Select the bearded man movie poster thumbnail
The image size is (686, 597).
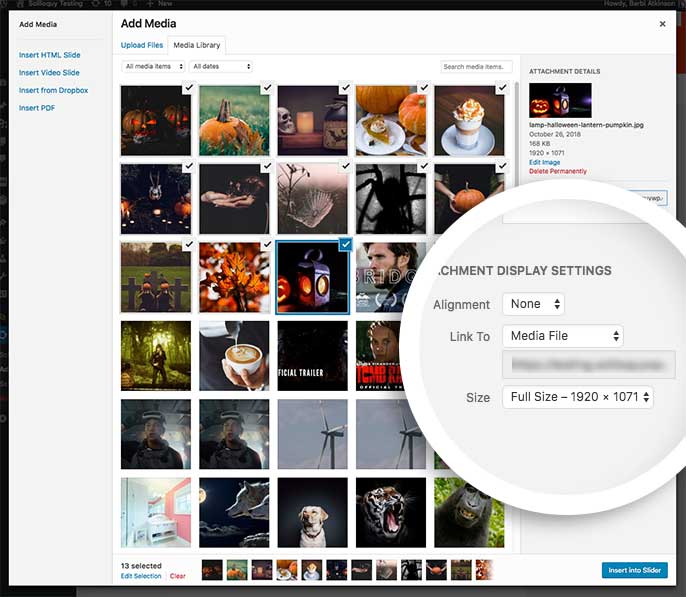(x=387, y=277)
